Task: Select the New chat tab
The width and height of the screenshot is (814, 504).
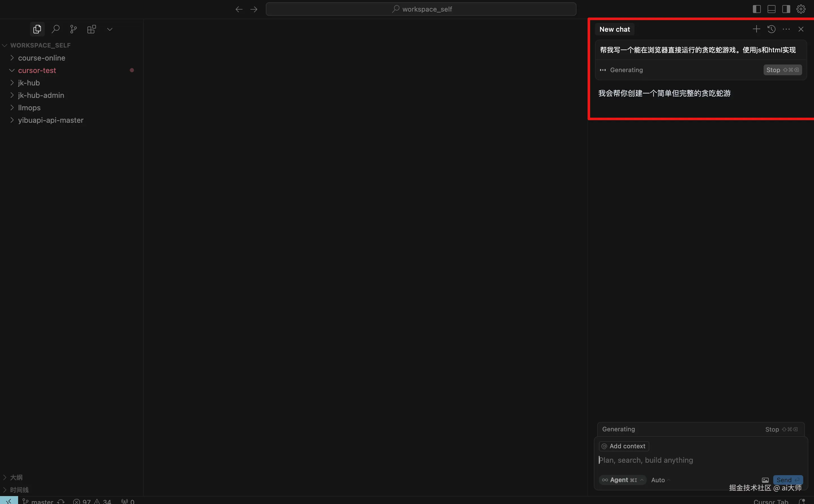Action: (x=614, y=29)
